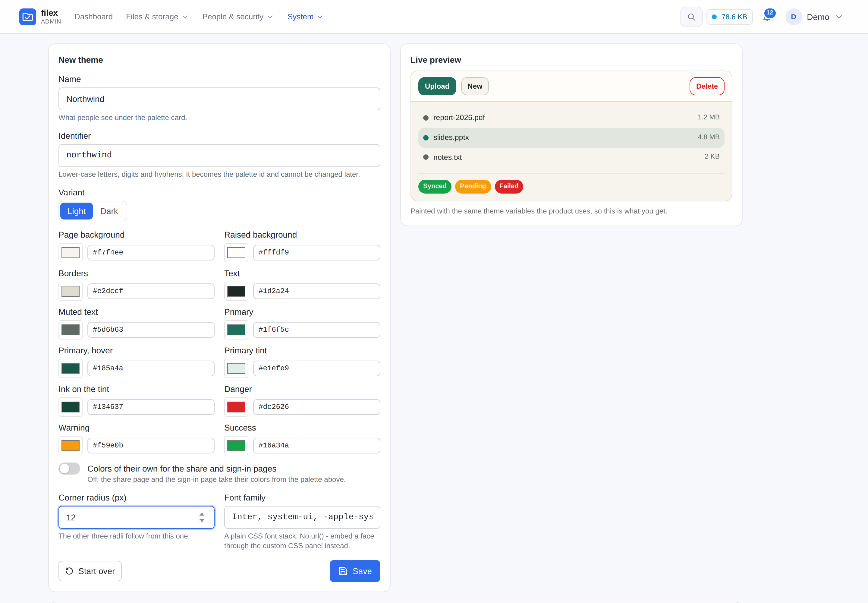Open notifications bell with 12 badge
The width and height of the screenshot is (868, 603).
click(x=768, y=16)
